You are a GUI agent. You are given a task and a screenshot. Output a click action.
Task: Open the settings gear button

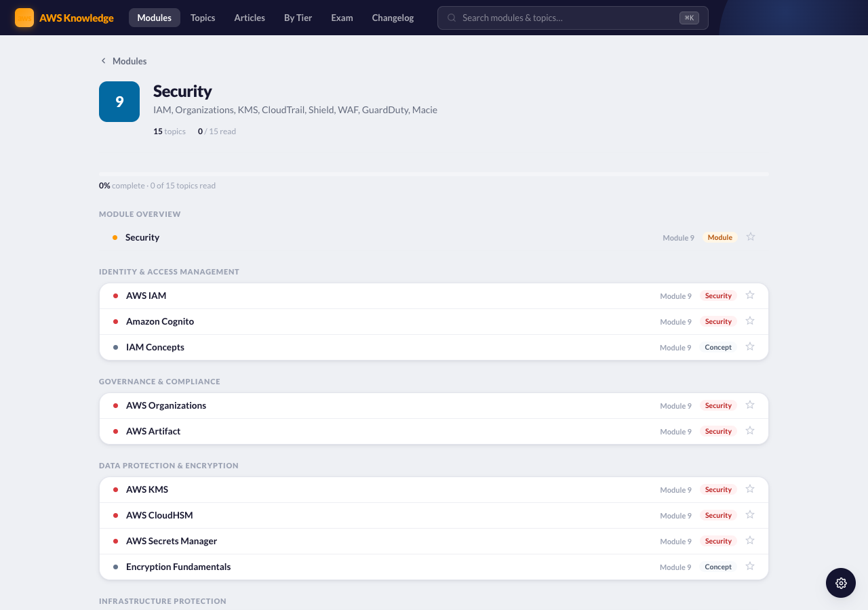click(841, 583)
